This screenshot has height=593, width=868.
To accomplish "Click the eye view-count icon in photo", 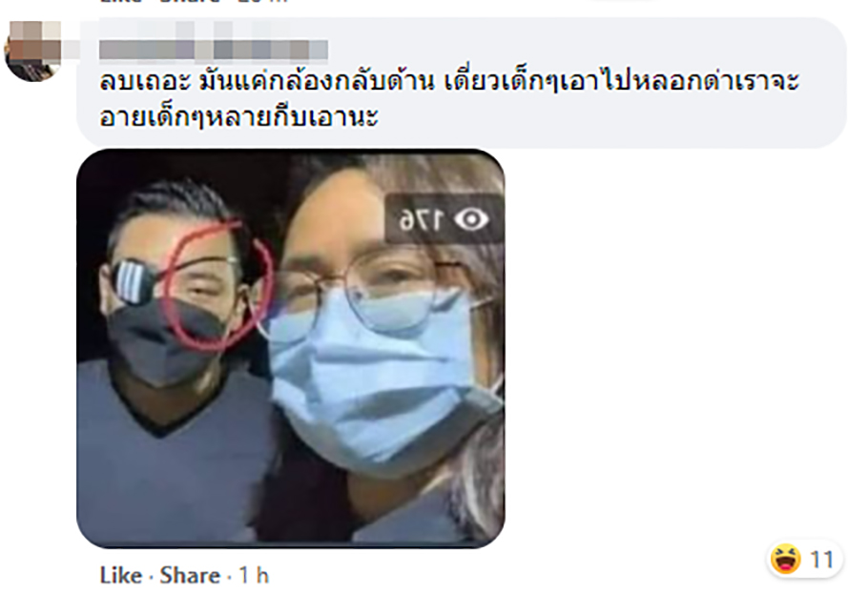I will (471, 220).
